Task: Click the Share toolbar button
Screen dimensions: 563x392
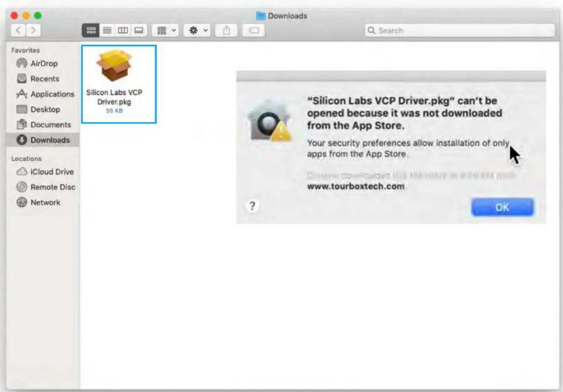Action: 227,31
